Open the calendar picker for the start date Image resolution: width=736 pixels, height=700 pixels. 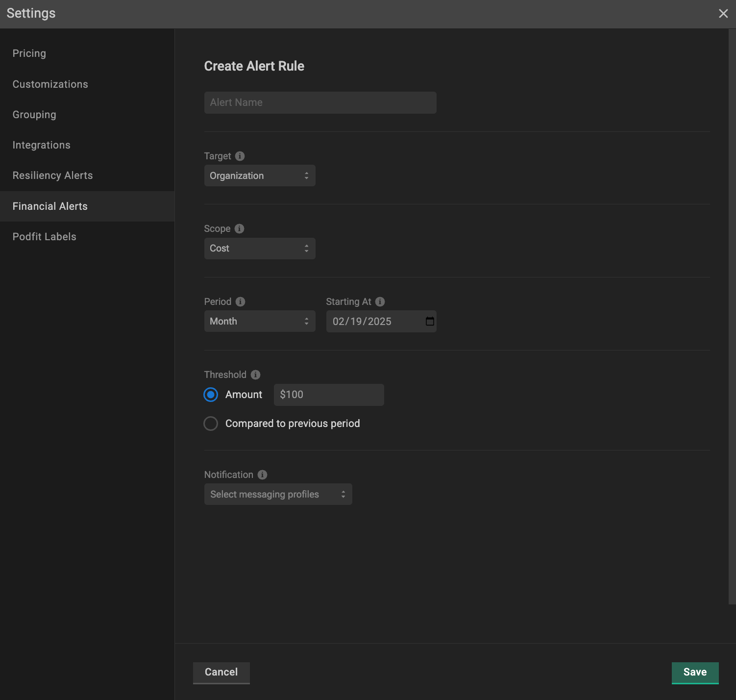[430, 321]
